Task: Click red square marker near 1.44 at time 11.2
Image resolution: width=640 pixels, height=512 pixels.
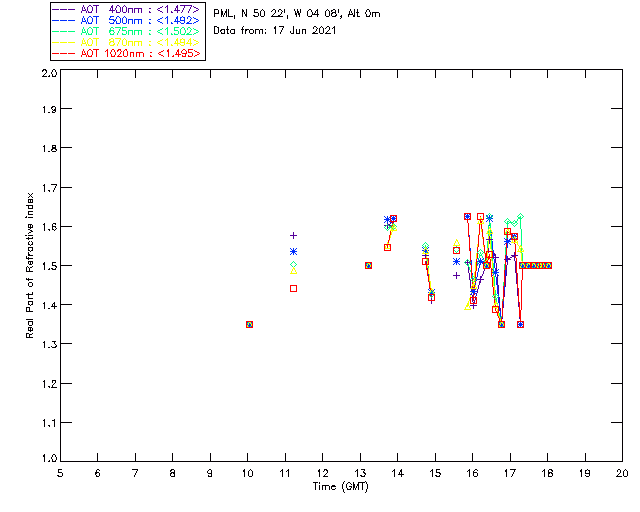Action: click(x=293, y=289)
